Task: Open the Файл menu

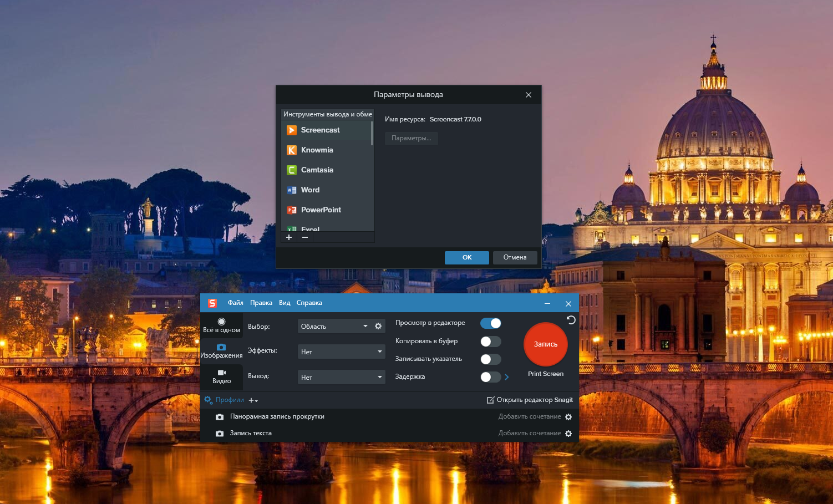Action: point(235,303)
